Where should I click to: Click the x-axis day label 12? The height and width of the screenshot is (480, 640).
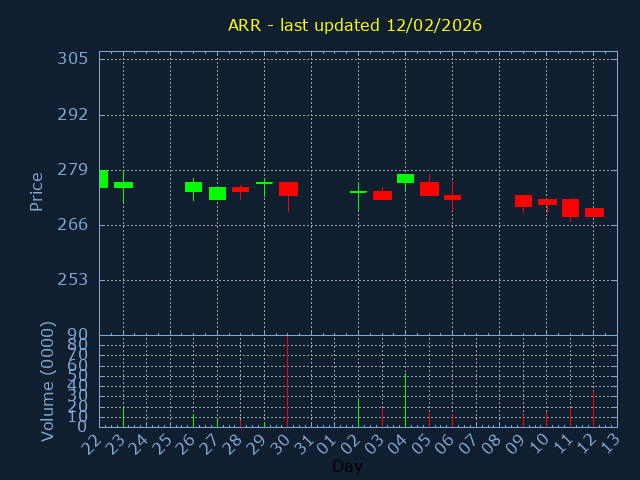[x=586, y=443]
